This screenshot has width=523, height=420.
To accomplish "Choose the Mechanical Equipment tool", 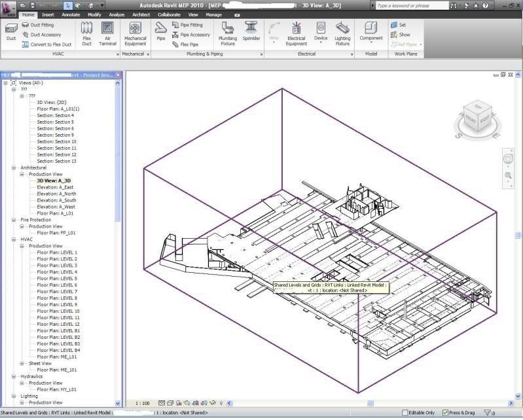I will pos(135,33).
